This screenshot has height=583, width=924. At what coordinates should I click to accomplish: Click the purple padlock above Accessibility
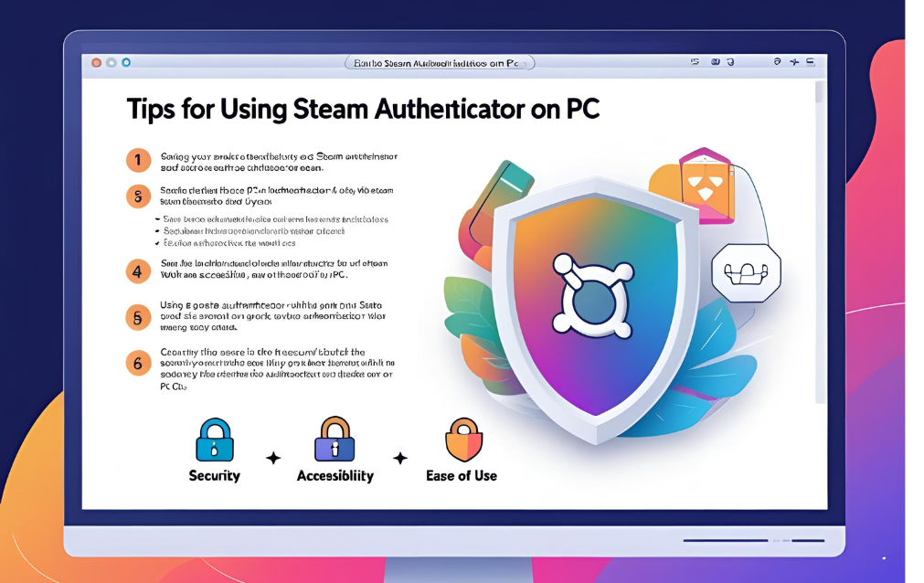[335, 440]
